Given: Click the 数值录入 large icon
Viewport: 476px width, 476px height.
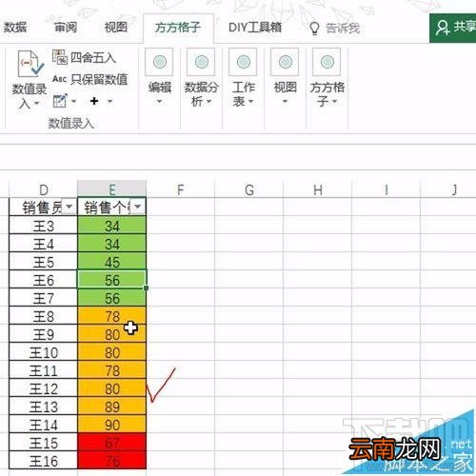Looking at the screenshot, I should pyautogui.click(x=30, y=65).
